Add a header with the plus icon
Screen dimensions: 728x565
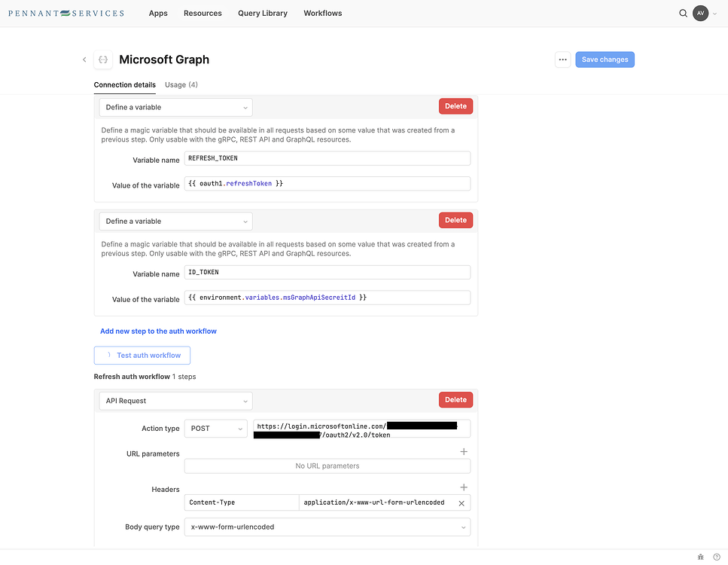[x=463, y=487]
